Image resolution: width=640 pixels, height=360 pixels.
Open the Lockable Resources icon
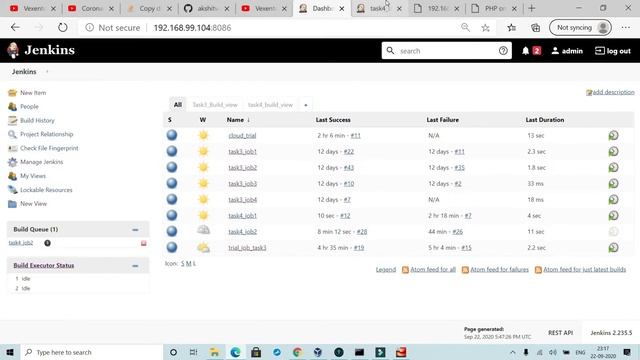tap(13, 190)
